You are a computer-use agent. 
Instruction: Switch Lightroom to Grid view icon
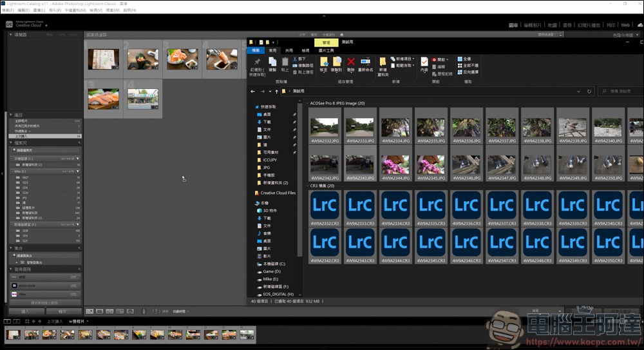click(90, 311)
